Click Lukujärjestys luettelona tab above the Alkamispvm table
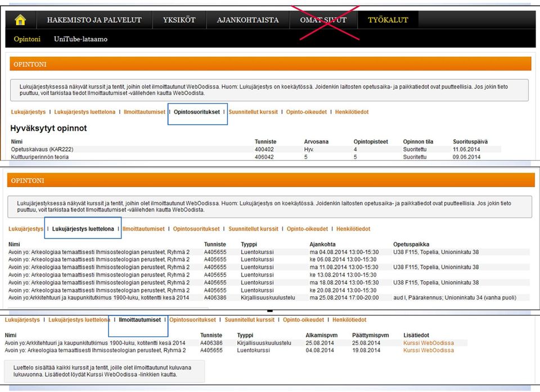This screenshot has width=540, height=392. pos(79,319)
